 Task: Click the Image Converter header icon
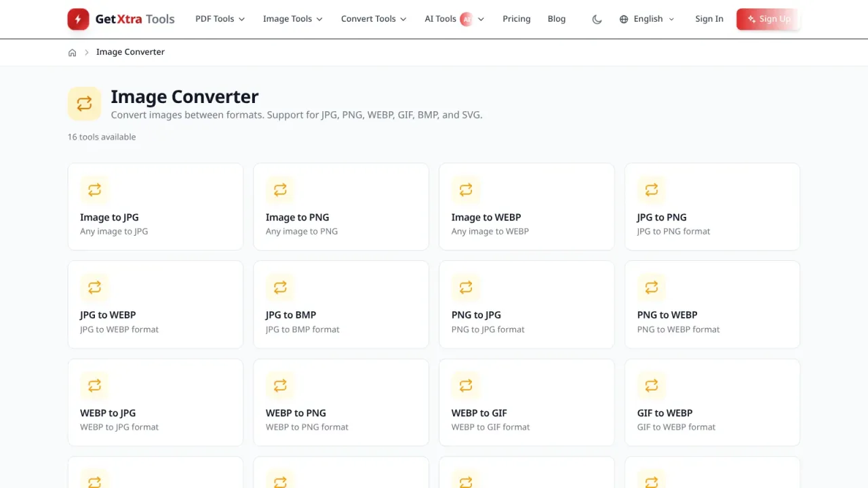click(x=84, y=104)
